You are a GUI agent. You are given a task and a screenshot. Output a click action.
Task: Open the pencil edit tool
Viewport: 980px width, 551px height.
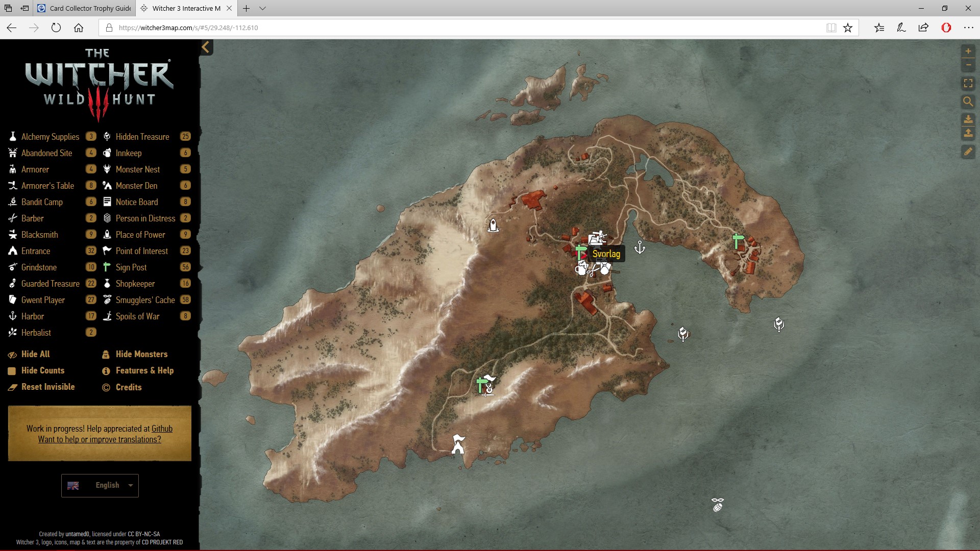click(968, 152)
